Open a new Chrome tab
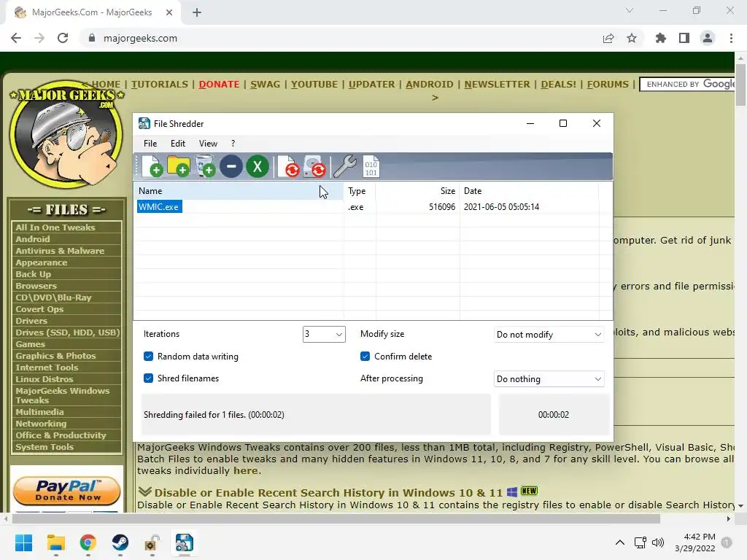This screenshot has width=747, height=560. pyautogui.click(x=197, y=12)
